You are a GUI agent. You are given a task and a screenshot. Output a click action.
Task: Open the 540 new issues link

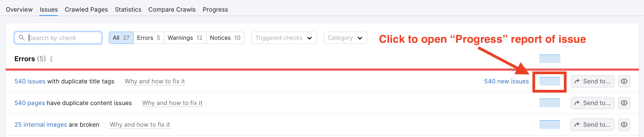pos(506,81)
